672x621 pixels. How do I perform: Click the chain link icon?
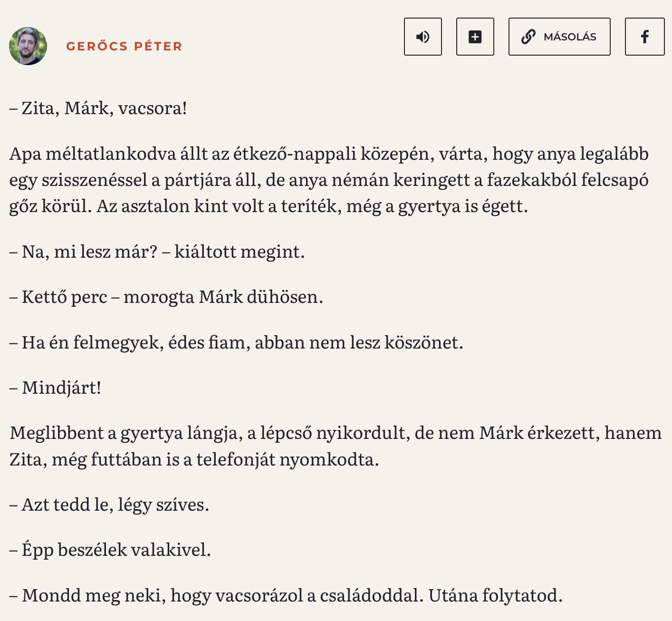pos(528,37)
